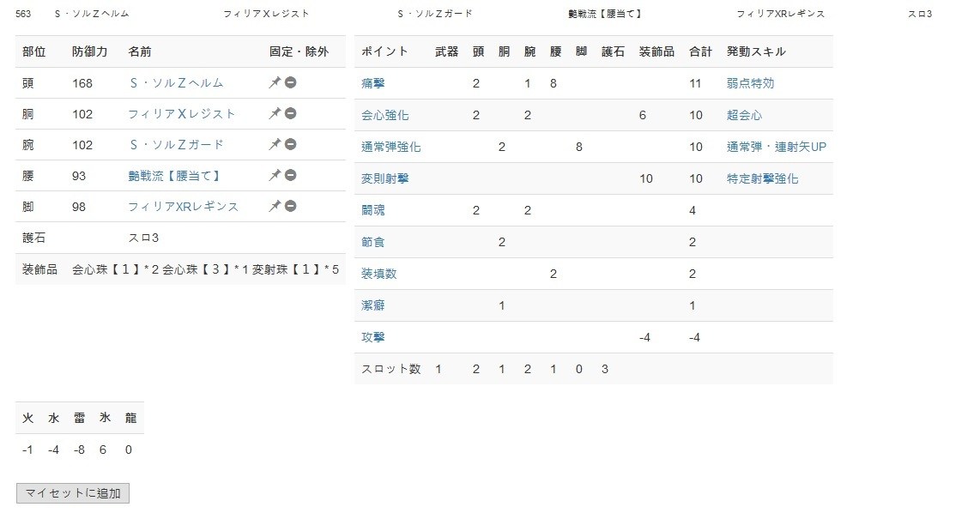Open the 装填数 skill point link

pyautogui.click(x=379, y=274)
